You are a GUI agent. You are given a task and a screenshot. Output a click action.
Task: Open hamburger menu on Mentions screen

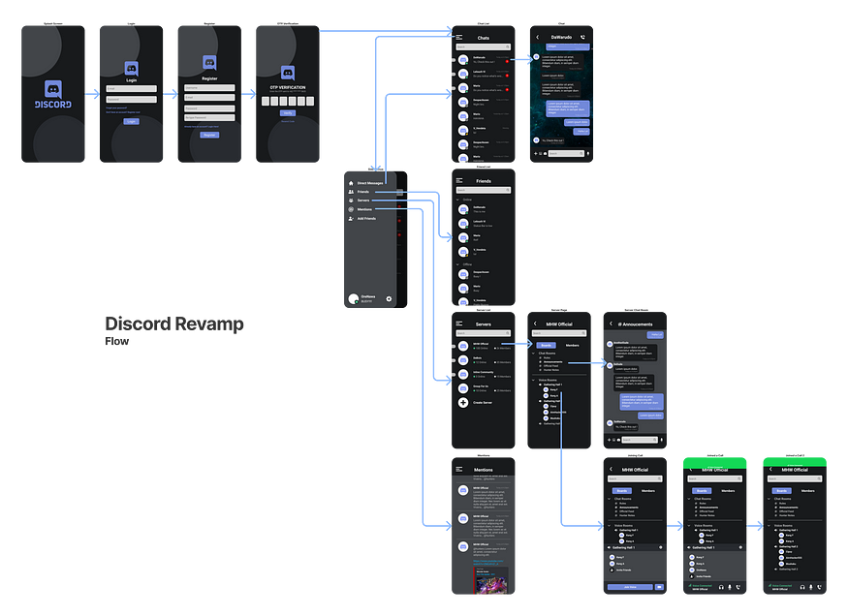(459, 470)
